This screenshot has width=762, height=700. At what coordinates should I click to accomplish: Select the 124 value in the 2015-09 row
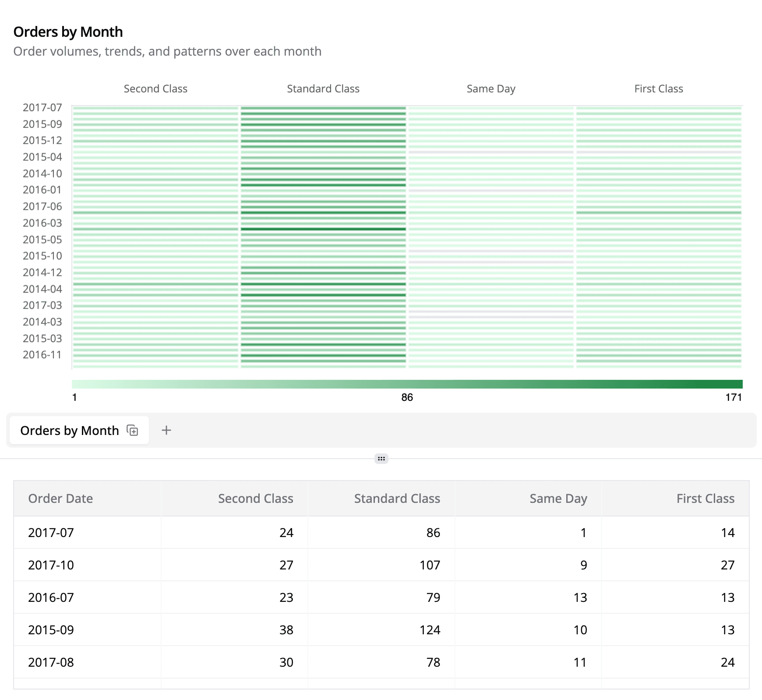pyautogui.click(x=430, y=630)
